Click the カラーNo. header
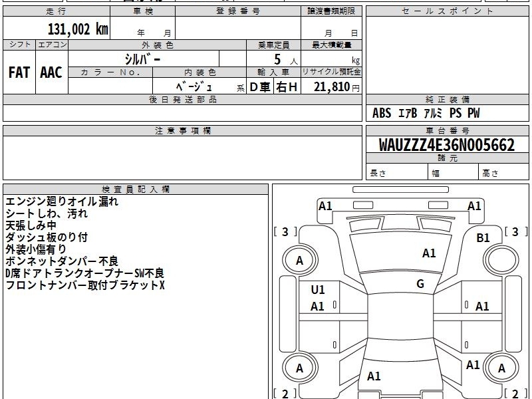Screen dimensions: 532x399 [x=110, y=72]
